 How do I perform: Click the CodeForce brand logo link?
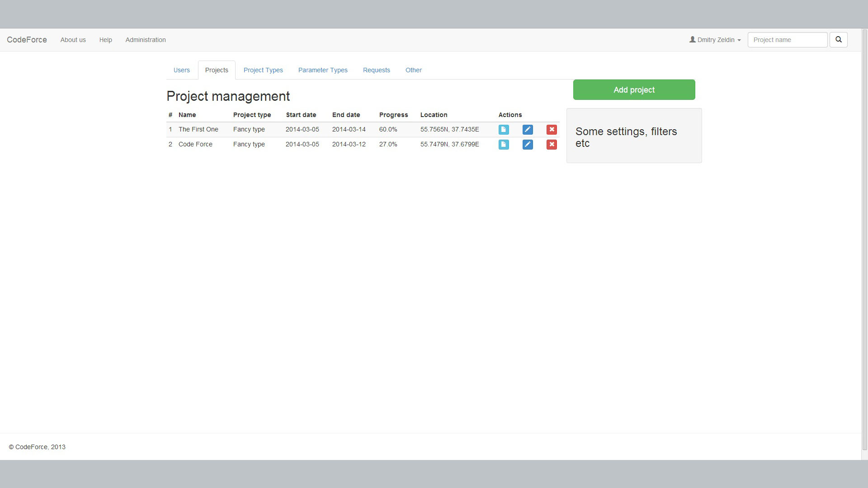point(27,40)
